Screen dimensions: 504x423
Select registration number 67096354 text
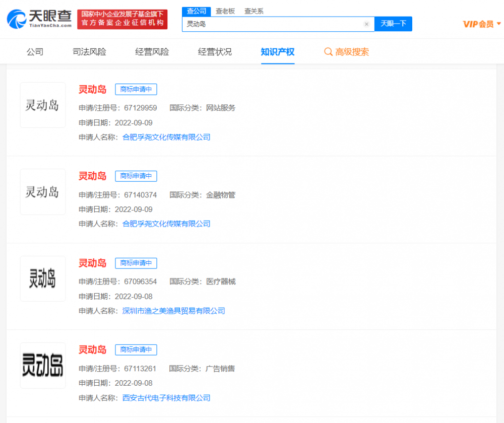[141, 281]
